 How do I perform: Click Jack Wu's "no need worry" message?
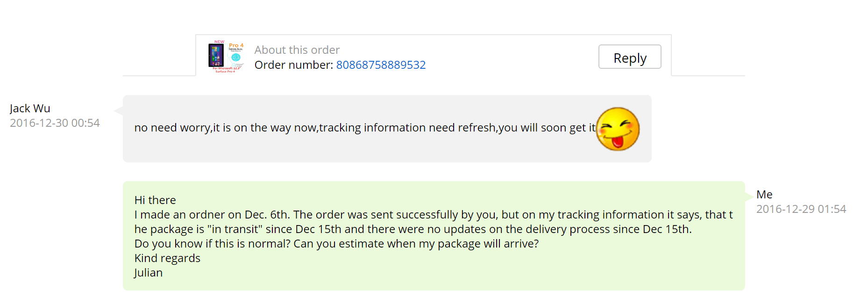(x=364, y=128)
